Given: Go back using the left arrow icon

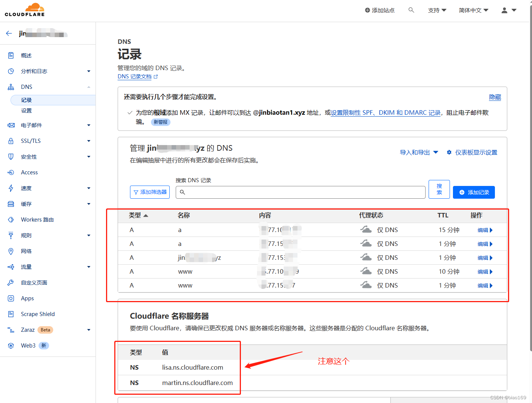Looking at the screenshot, I should pos(9,33).
